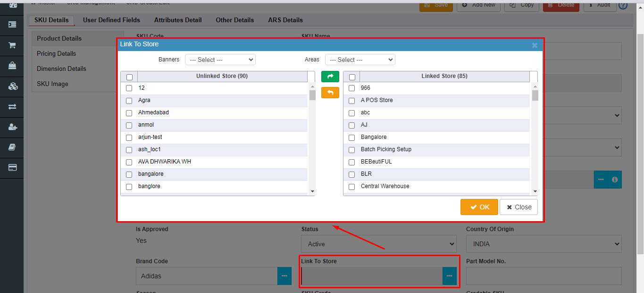The width and height of the screenshot is (644, 293).
Task: Click the Linked Store list scrollbar thumb
Action: click(x=535, y=95)
